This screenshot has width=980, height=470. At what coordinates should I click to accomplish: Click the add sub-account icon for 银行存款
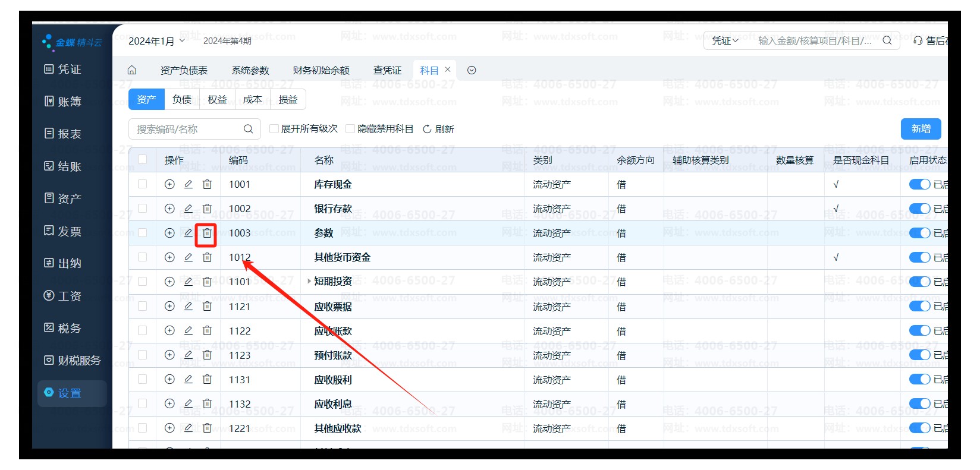click(x=169, y=209)
